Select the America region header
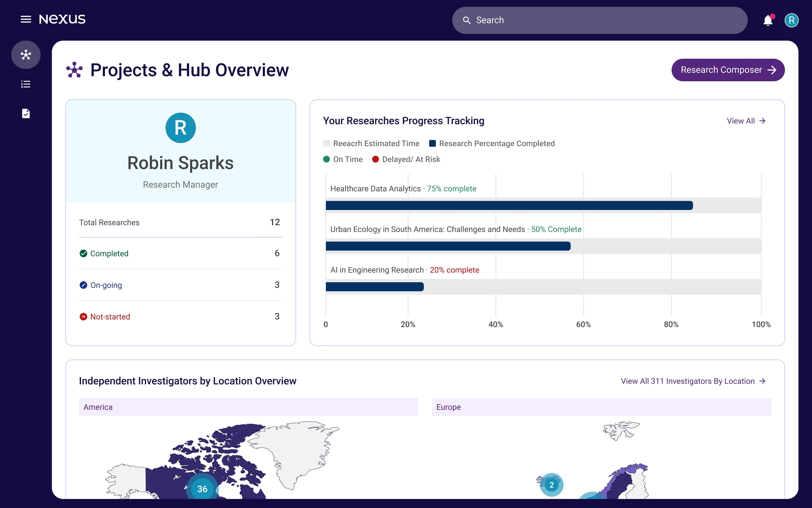 click(248, 407)
